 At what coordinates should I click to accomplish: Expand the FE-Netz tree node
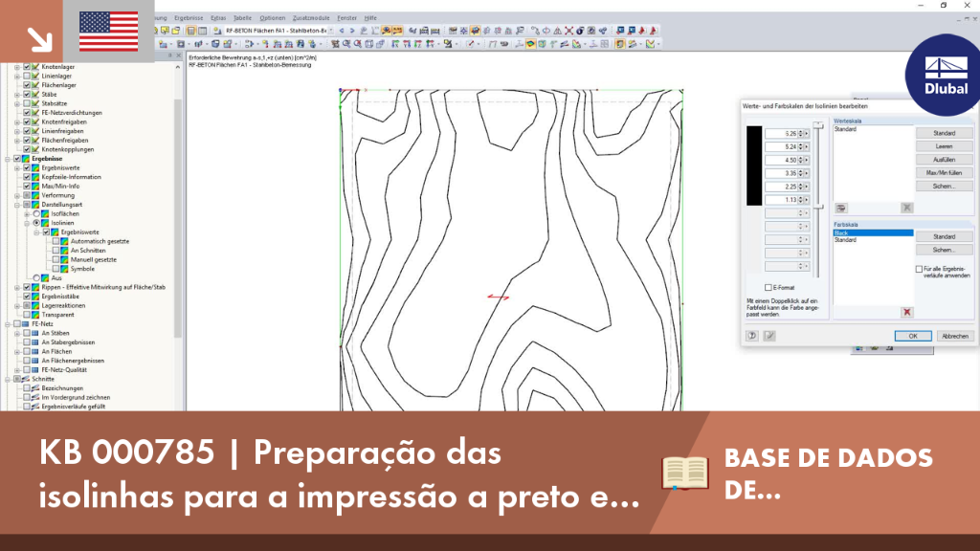click(8, 324)
